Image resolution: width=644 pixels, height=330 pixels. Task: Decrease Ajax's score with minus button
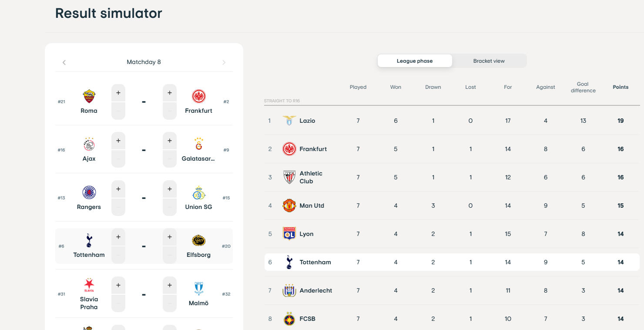(118, 159)
